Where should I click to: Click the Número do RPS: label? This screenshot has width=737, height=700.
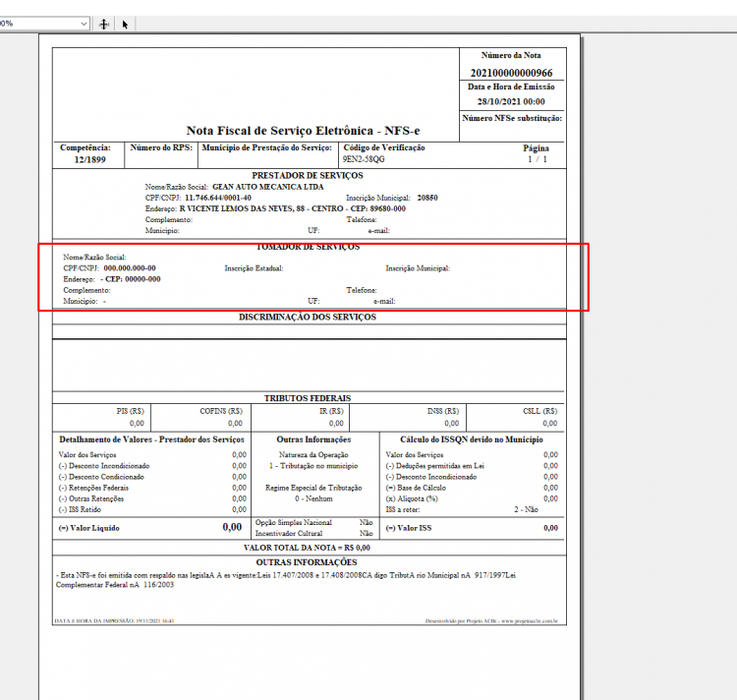(161, 147)
